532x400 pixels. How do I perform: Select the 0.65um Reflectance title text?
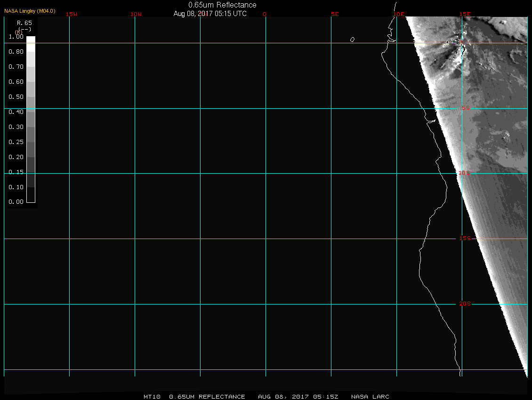click(222, 5)
